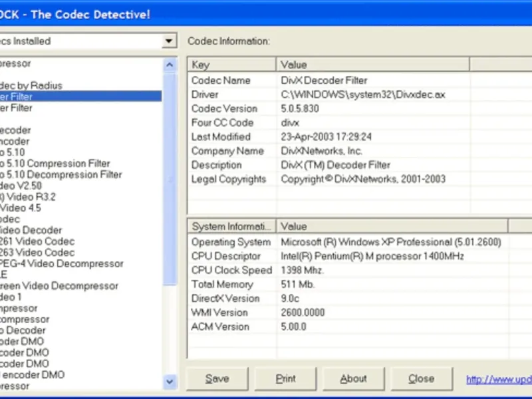
Task: Click the ACM Version 5.00.0 value
Action: pos(293,327)
